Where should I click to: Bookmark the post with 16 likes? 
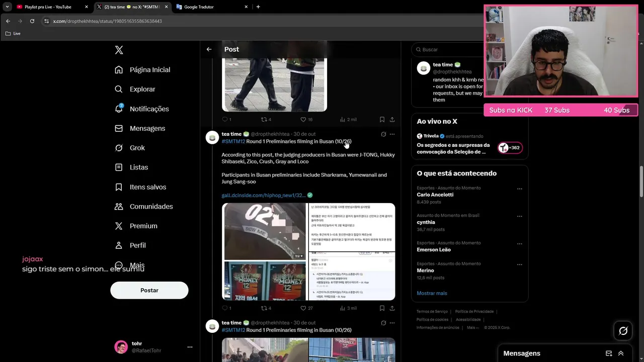point(382,120)
